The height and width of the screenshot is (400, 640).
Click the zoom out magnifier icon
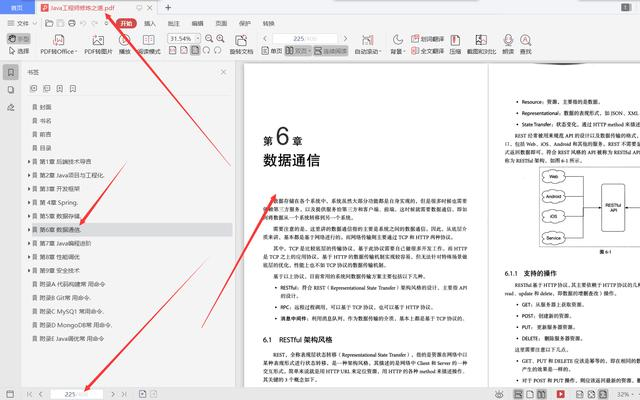coord(209,38)
